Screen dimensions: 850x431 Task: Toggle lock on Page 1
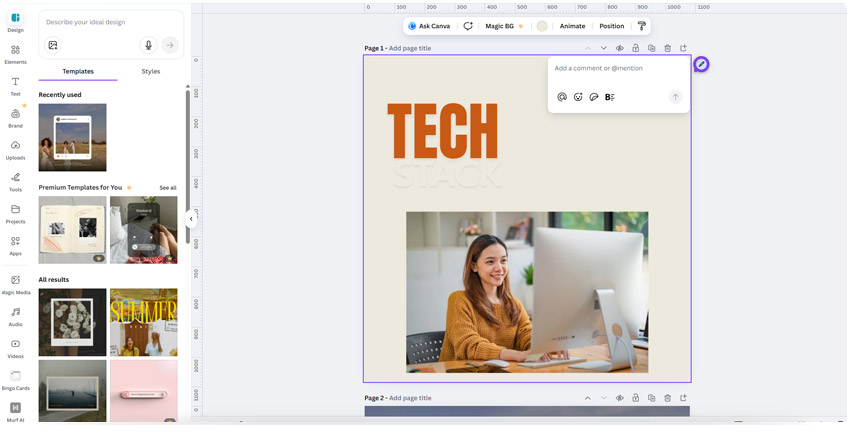point(636,48)
